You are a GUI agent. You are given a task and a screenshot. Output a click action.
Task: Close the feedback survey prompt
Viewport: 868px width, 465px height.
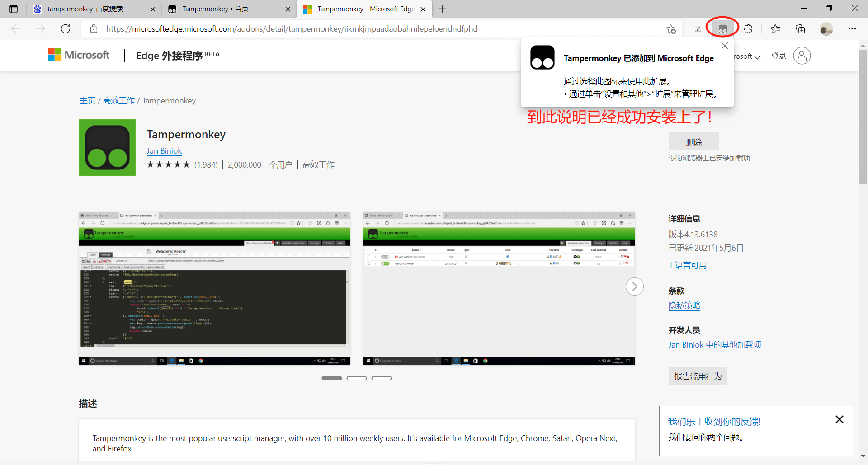tap(840, 419)
